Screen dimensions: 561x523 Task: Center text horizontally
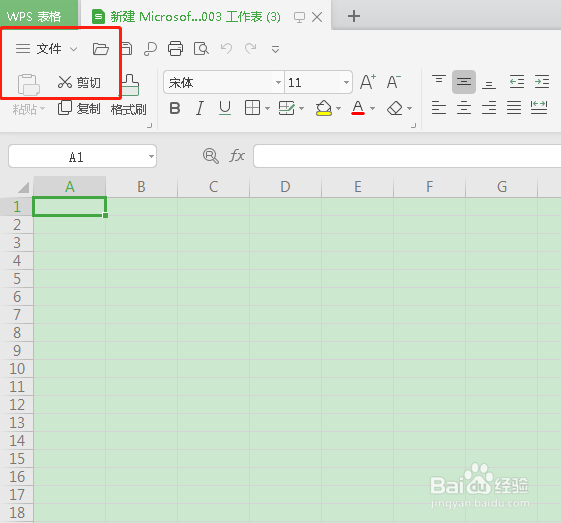464,108
